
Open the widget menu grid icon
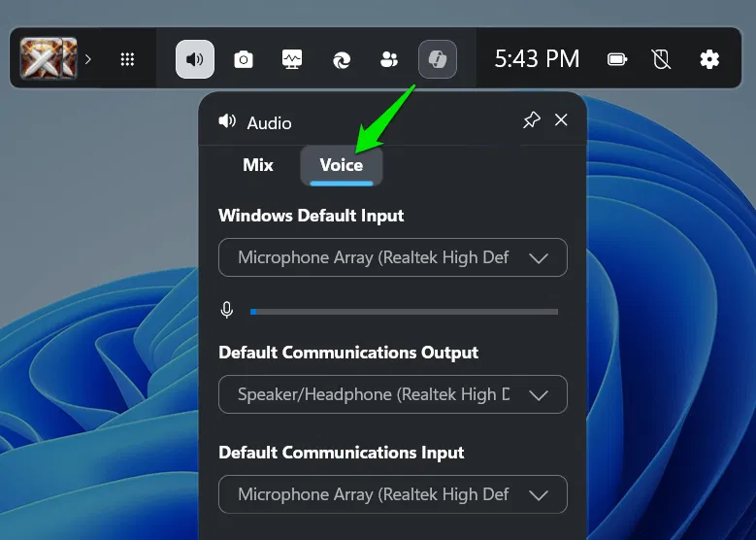127,59
